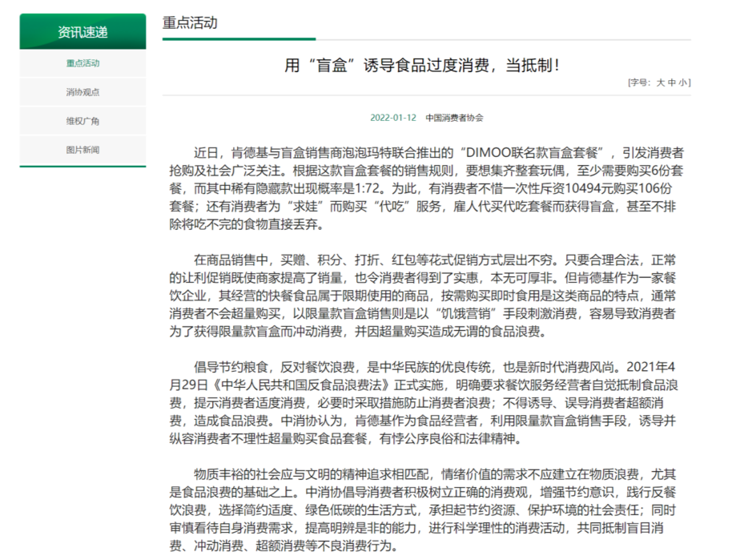Click the paragraph starting 倡导节约粮食
Image resolution: width=740 pixels, height=560 pixels.
(x=424, y=403)
